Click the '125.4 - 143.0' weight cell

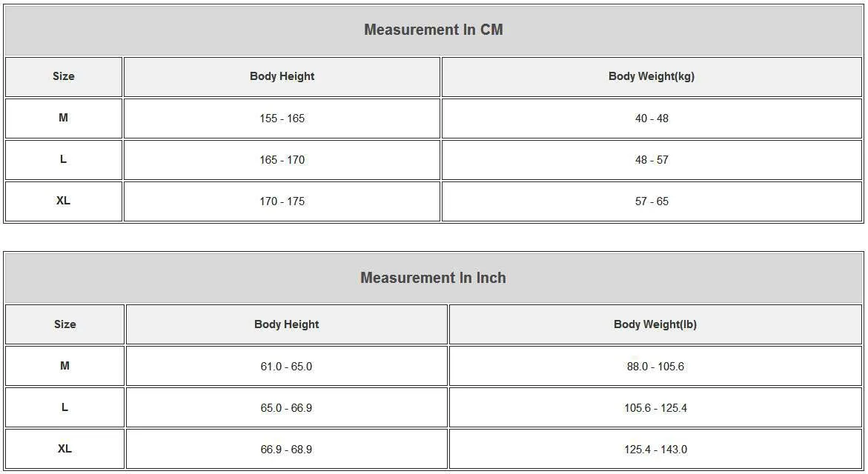tap(655, 450)
